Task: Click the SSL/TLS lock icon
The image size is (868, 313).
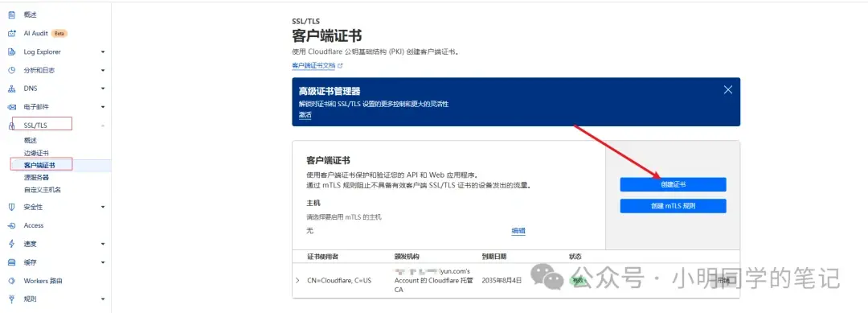Action: (x=11, y=126)
